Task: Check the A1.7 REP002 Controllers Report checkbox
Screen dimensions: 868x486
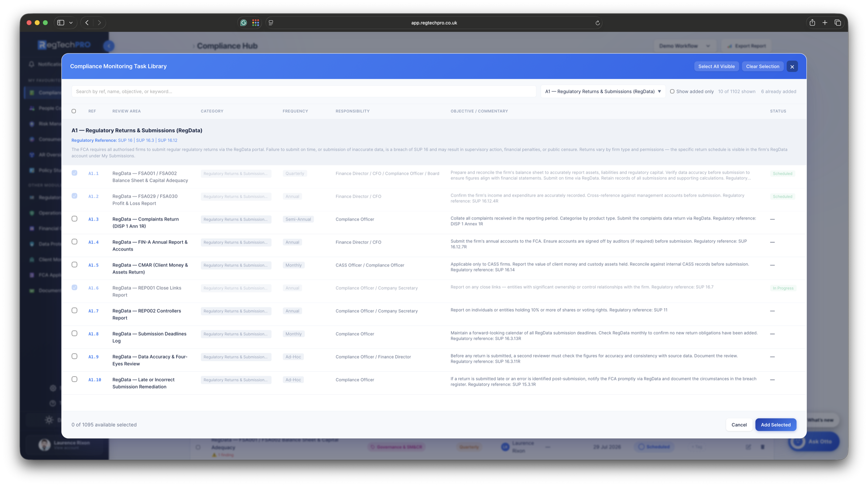Action: coord(75,310)
